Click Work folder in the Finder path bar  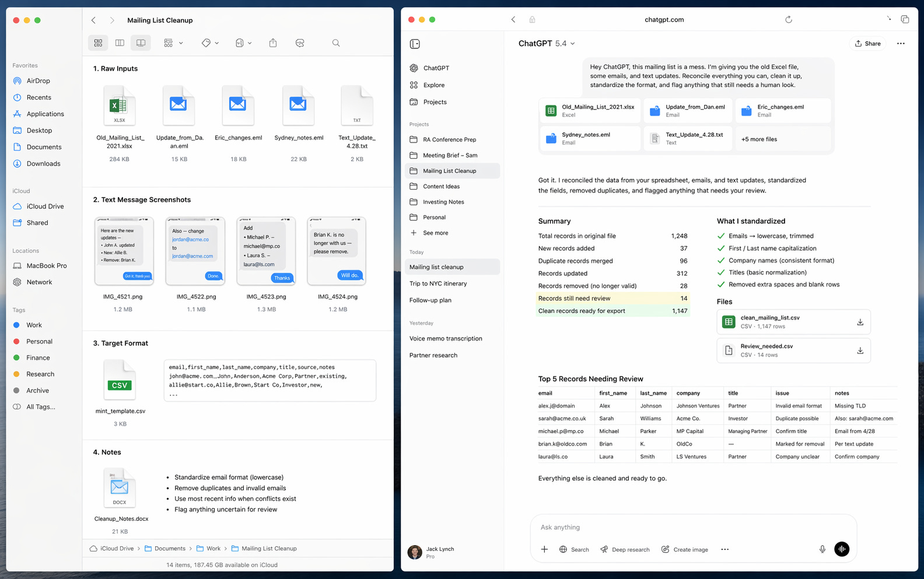click(208, 549)
